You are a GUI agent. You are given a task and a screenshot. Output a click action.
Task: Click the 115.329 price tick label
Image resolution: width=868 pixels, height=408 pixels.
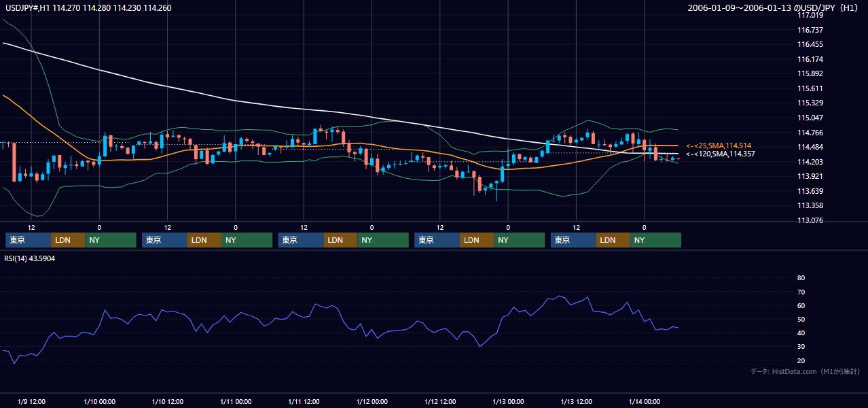tap(810, 103)
